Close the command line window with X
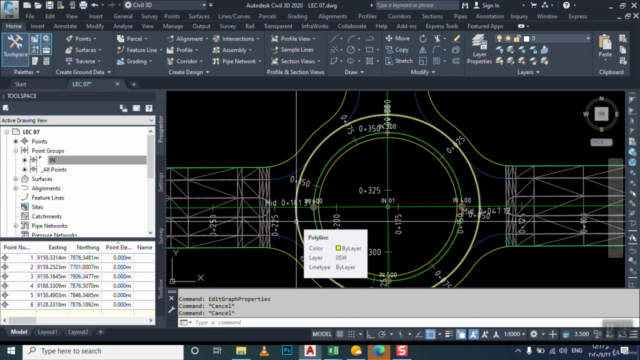The width and height of the screenshot is (640, 360). 171,298
